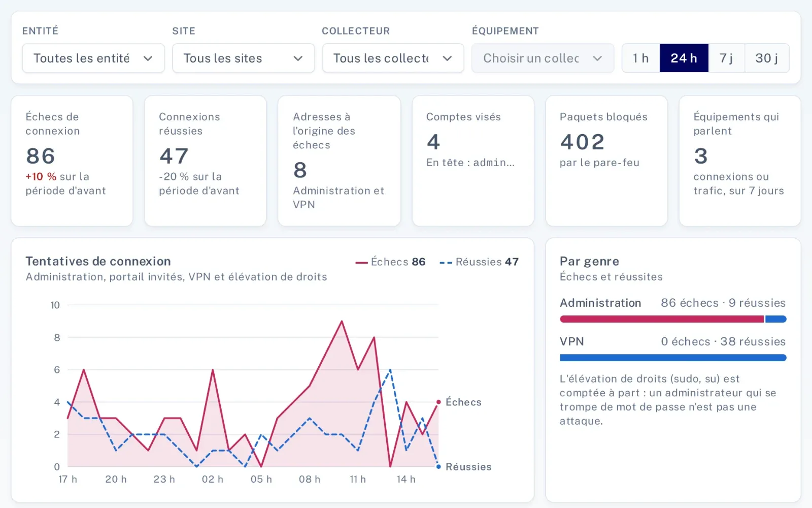
Task: Select the 7 j time range
Action: click(x=727, y=58)
